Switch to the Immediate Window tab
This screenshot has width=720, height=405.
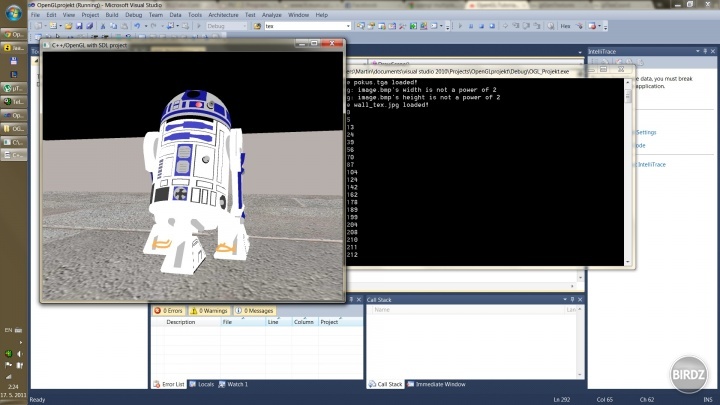(x=436, y=384)
